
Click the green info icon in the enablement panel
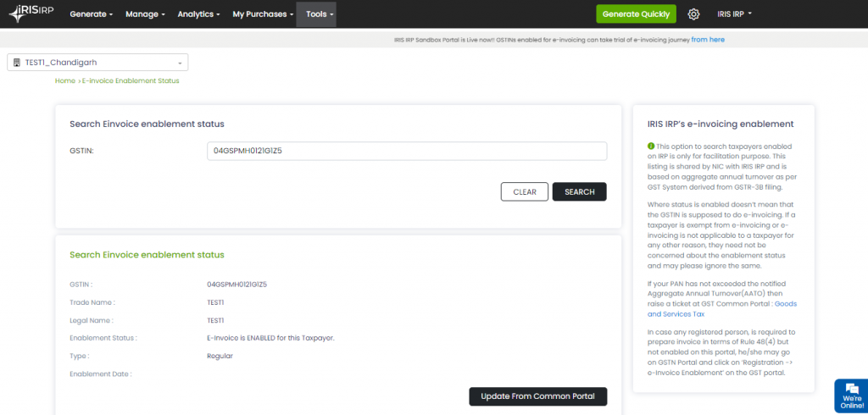(x=650, y=146)
